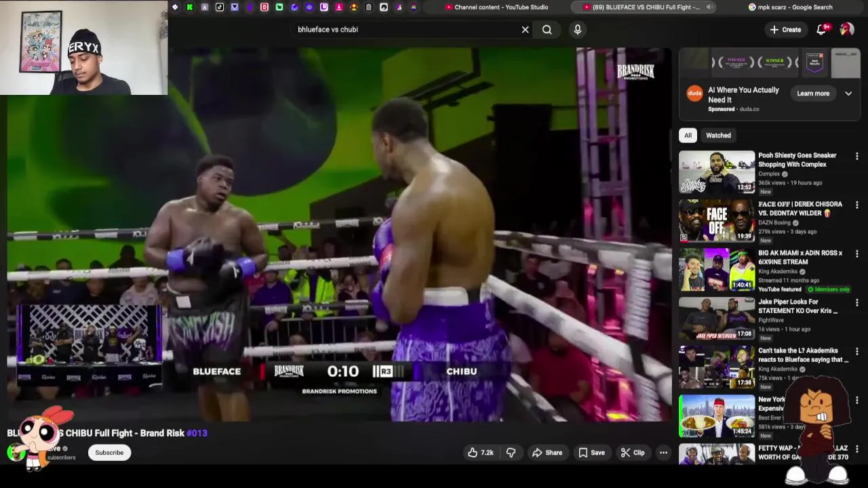
Task: Open the blue envelope pinned tab
Action: click(294, 7)
